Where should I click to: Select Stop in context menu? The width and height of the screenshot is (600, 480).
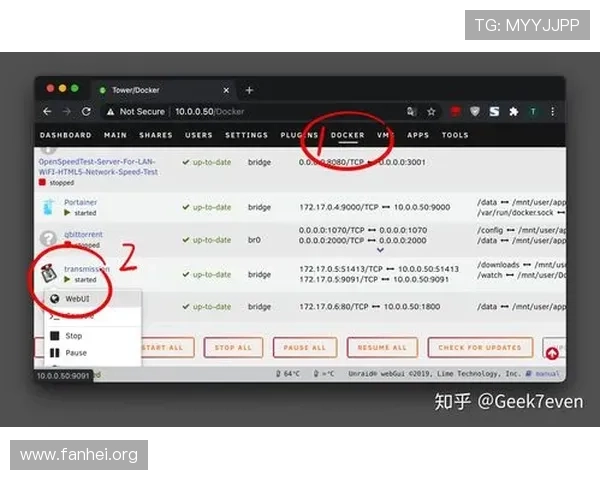tap(93, 336)
